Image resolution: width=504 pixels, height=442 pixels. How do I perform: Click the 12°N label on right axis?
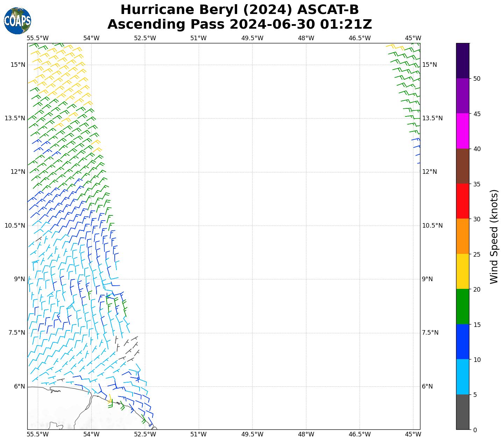[430, 172]
